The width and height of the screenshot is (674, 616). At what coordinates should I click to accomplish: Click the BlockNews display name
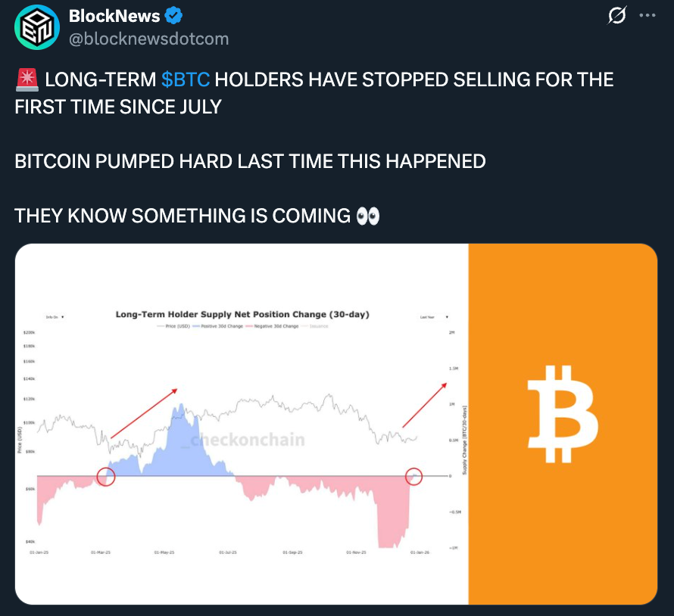114,16
